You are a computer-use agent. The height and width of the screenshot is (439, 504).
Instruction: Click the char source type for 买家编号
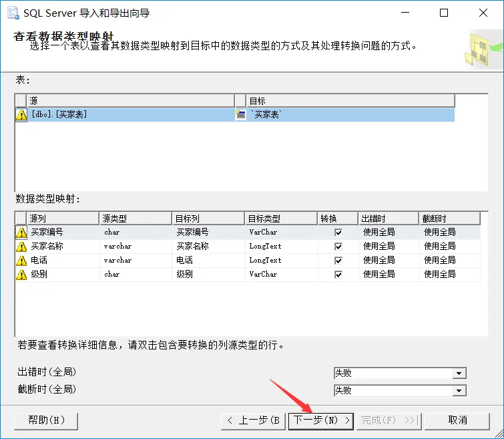[x=136, y=232]
